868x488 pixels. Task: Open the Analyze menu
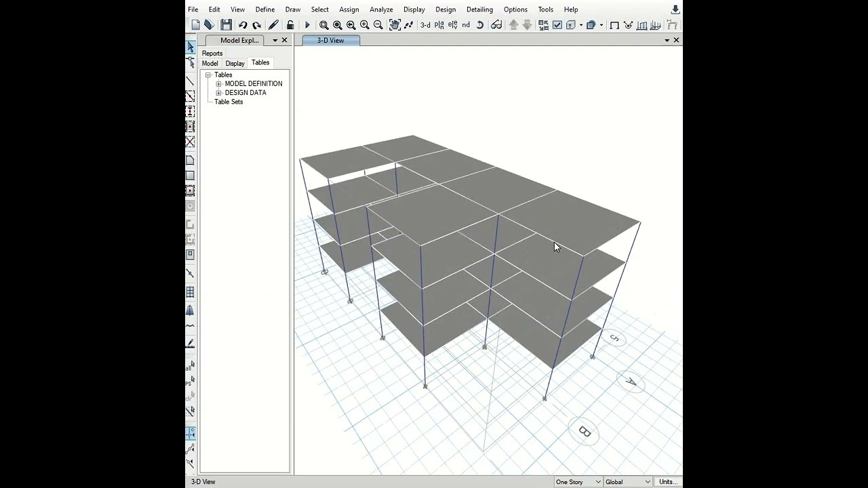[x=381, y=9]
